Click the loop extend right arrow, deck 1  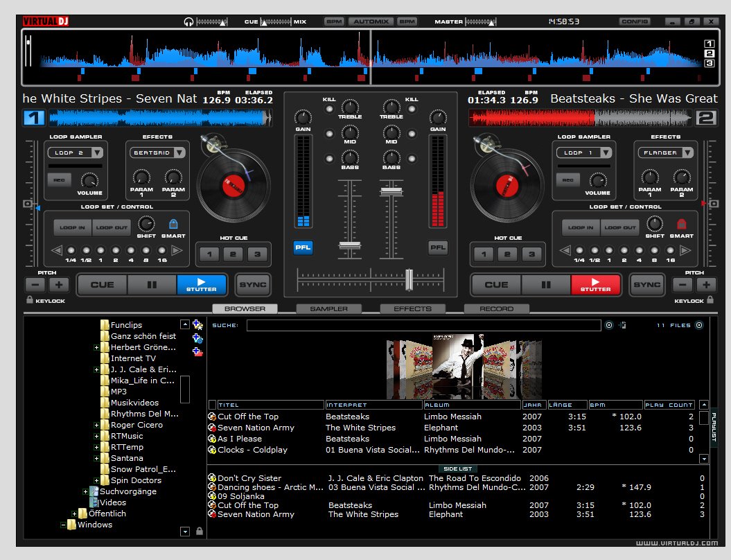tap(177, 250)
